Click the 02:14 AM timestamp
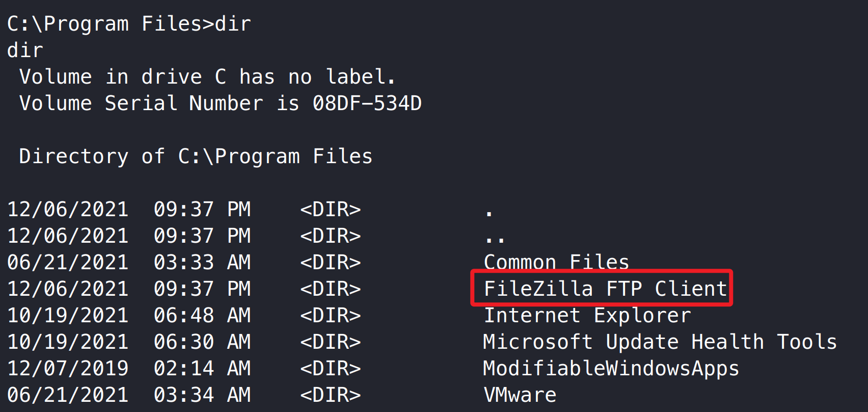868x412 pixels. [x=202, y=368]
